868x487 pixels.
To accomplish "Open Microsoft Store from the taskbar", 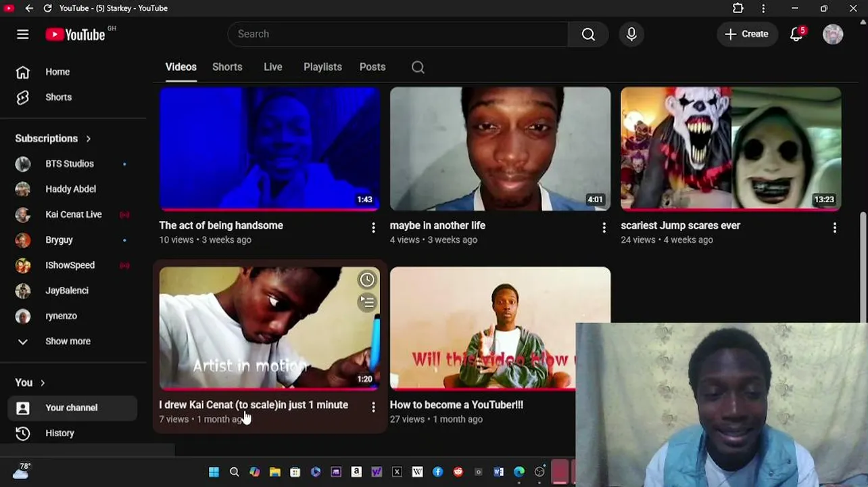I will tap(295, 472).
